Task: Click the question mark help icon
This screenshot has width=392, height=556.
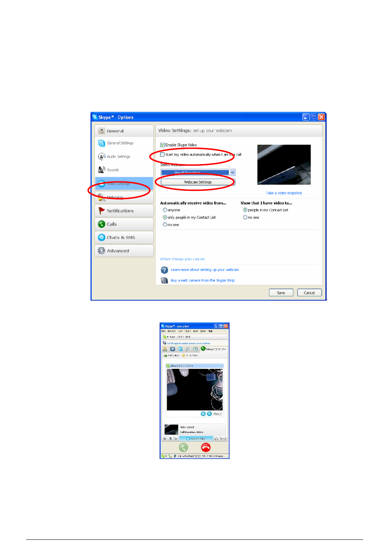Action: point(164,270)
